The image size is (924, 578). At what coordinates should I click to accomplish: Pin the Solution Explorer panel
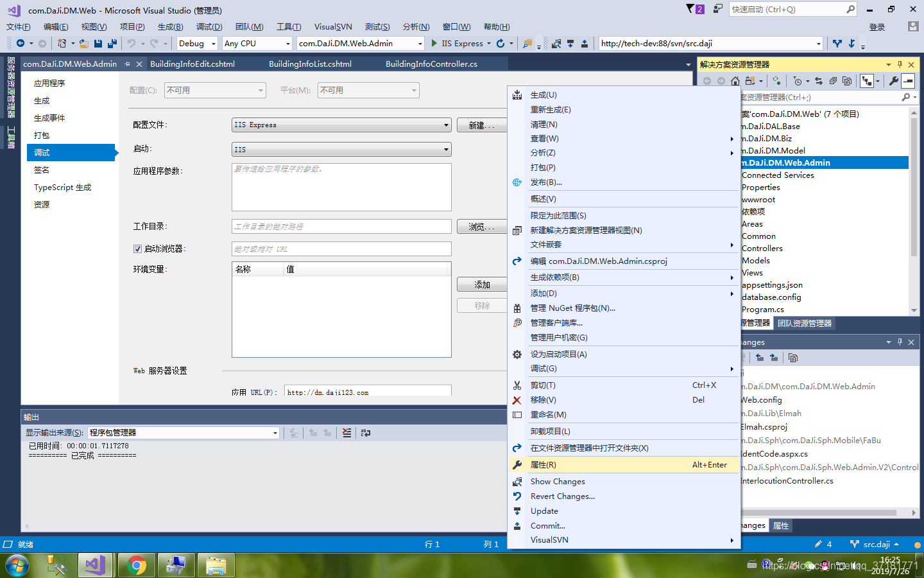pyautogui.click(x=900, y=64)
